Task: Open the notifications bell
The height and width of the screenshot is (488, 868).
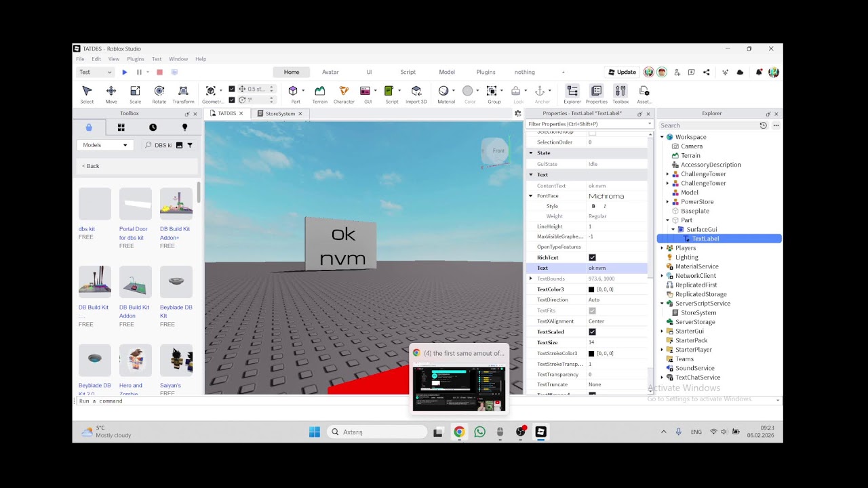Action: (759, 72)
